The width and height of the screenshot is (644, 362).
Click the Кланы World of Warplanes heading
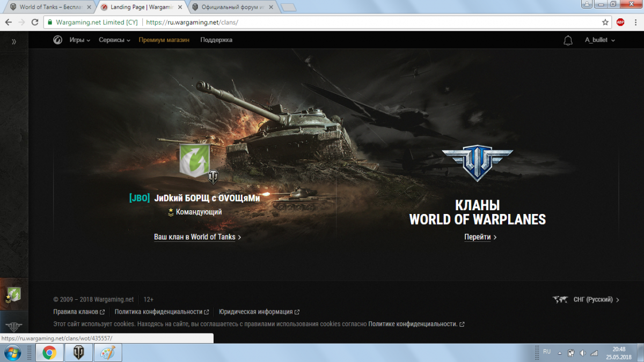point(478,212)
